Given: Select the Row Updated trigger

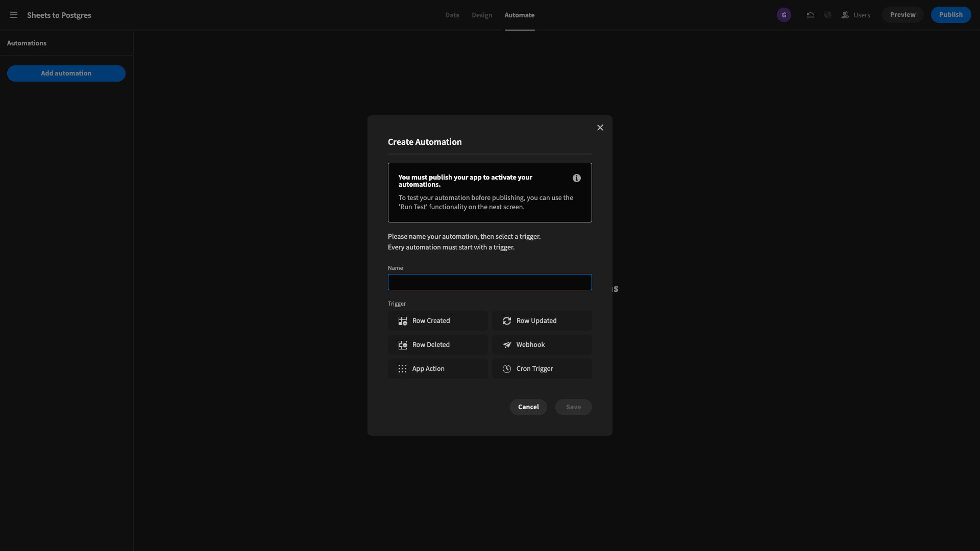Looking at the screenshot, I should coord(542,321).
